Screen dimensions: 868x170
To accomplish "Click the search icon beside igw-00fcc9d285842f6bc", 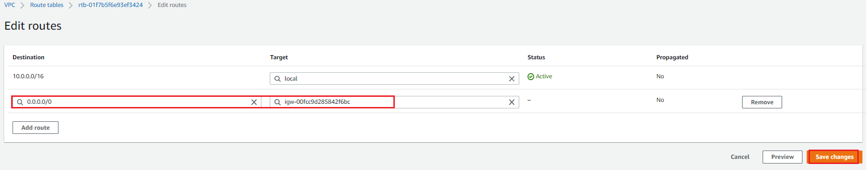I will 278,102.
